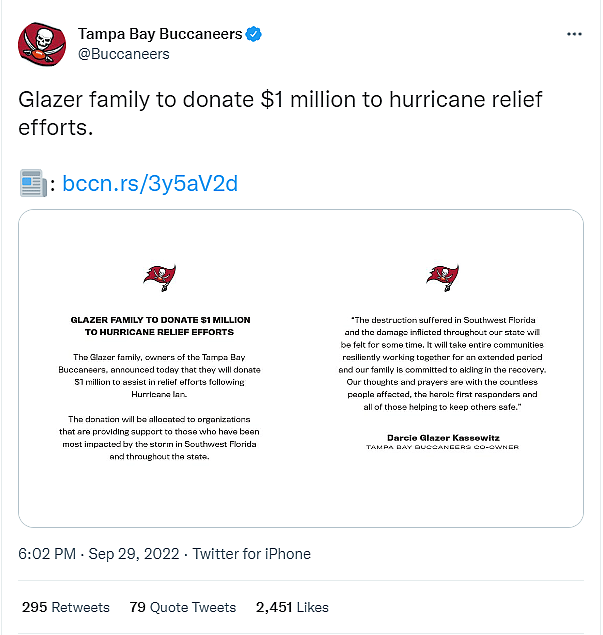Click the Buccaneers flag logo in right image
603x635 pixels.
click(442, 277)
